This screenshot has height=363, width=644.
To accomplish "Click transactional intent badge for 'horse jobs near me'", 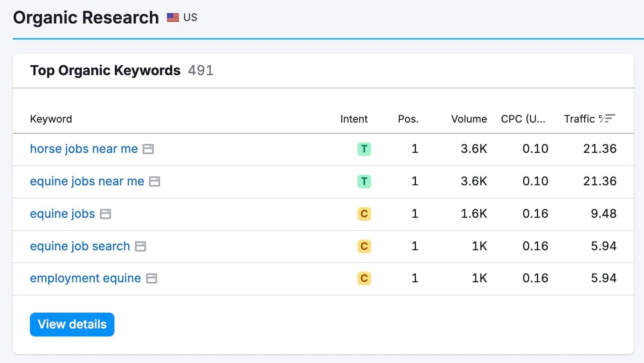I will (x=364, y=149).
